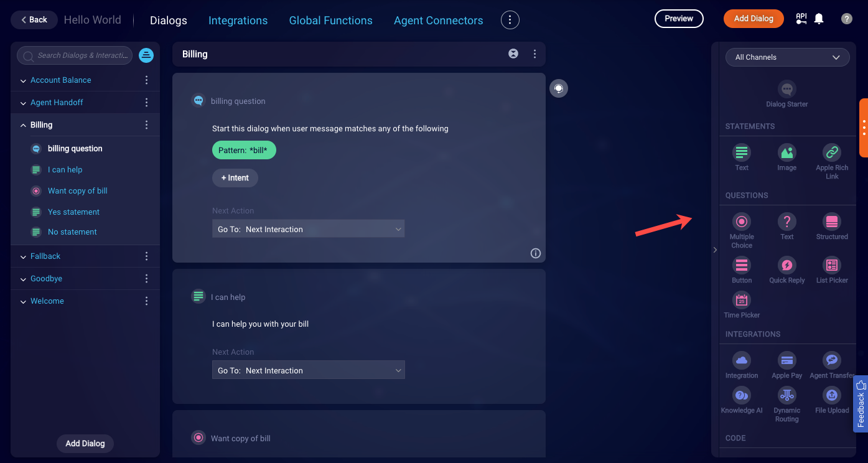
Task: Add an Apple Rich Link interaction
Action: click(x=832, y=152)
